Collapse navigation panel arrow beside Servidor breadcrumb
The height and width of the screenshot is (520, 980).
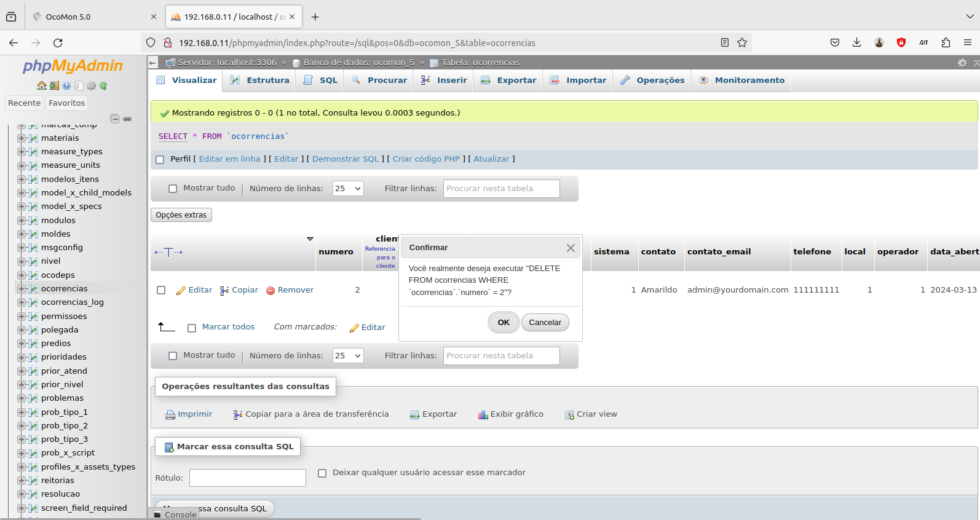coord(153,63)
